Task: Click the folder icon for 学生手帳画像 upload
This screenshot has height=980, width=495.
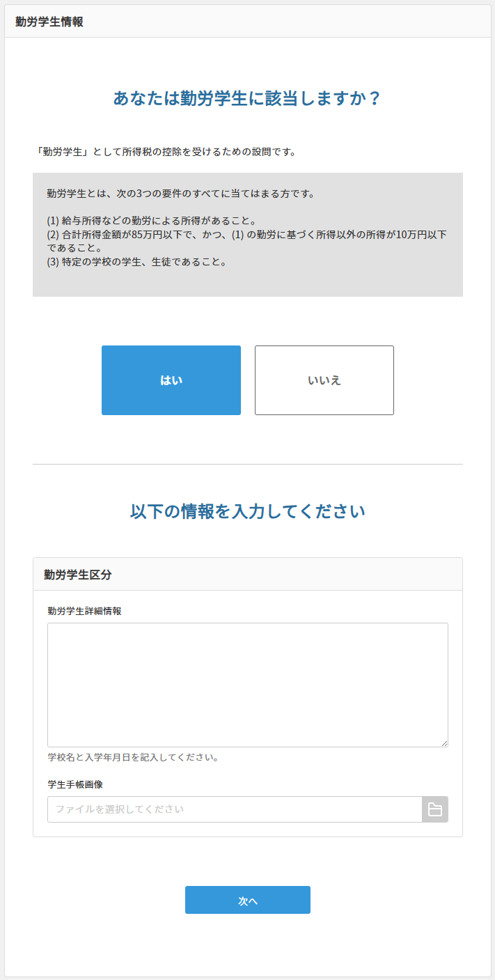Action: [x=435, y=809]
